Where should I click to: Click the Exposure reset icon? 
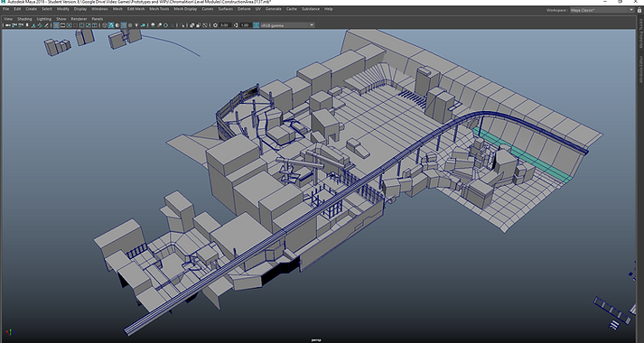point(215,25)
